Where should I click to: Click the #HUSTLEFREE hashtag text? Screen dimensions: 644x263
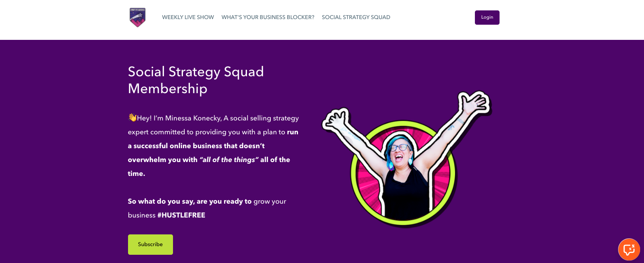coord(182,215)
